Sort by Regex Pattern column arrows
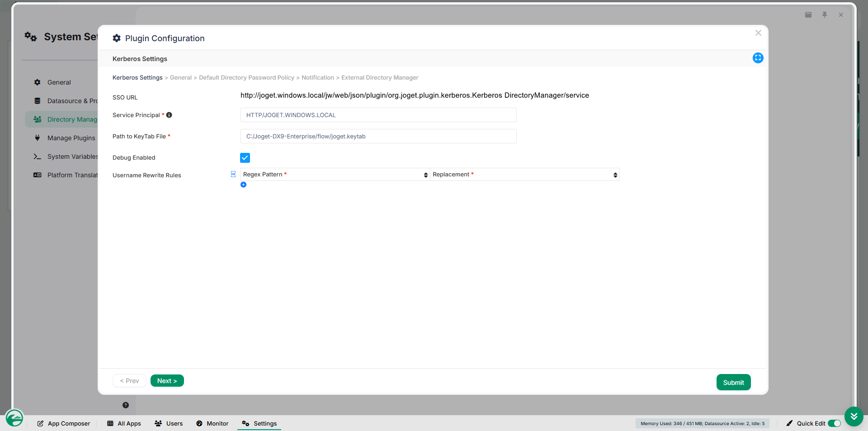868x431 pixels. pyautogui.click(x=426, y=175)
